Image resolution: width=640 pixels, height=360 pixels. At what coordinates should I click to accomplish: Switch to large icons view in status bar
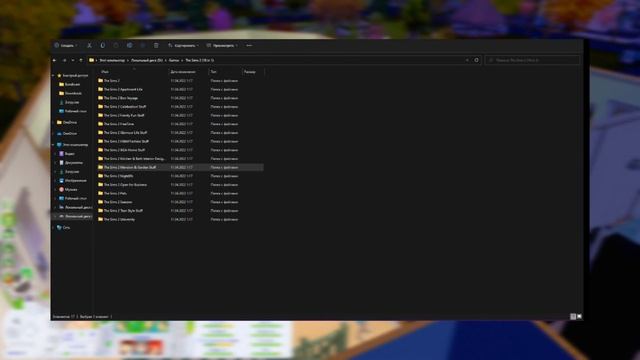coord(579,316)
